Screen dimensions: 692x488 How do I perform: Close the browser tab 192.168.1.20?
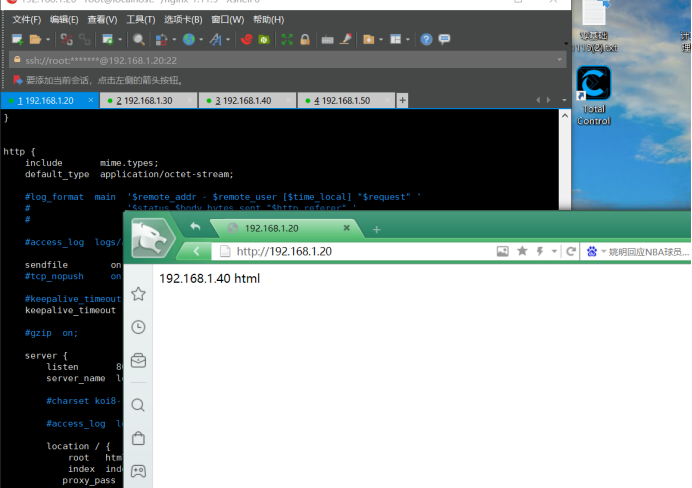click(347, 228)
